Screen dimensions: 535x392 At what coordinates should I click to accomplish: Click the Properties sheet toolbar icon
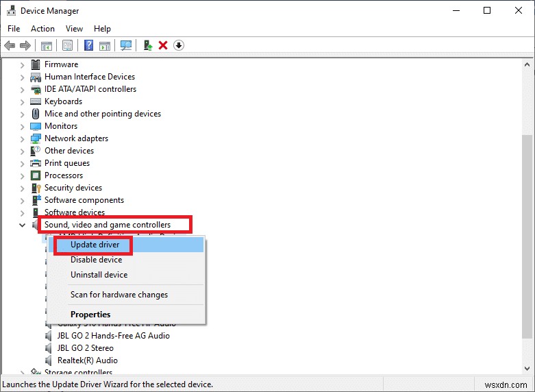(68, 45)
